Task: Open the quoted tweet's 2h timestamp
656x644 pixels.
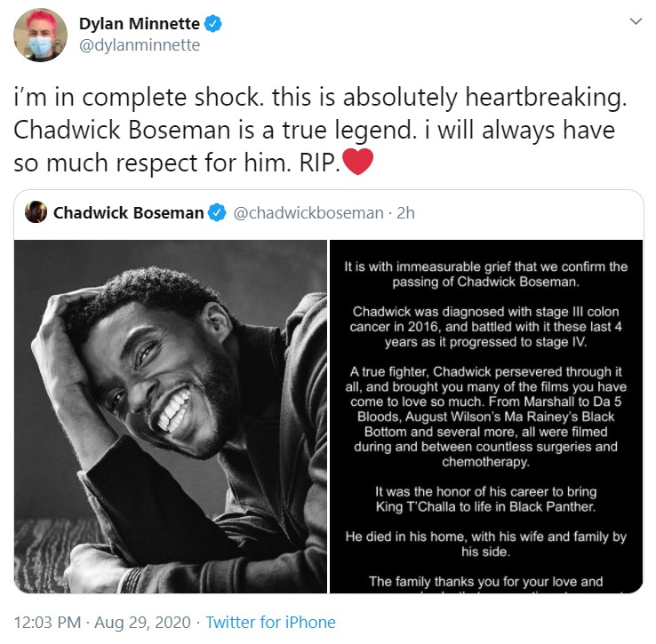Action: (405, 213)
